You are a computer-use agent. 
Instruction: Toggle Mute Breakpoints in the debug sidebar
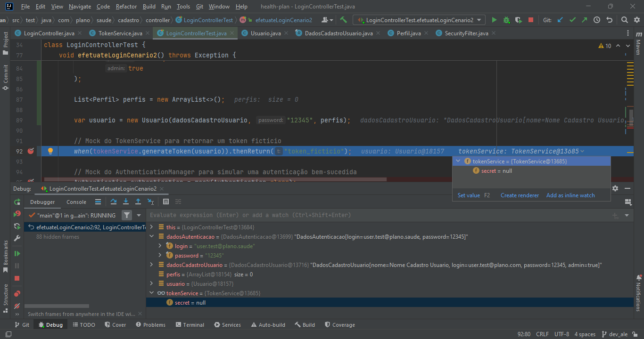point(17,306)
